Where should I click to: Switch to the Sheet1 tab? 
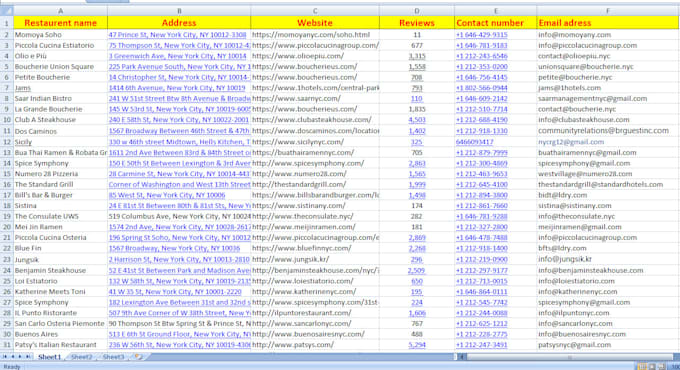click(x=49, y=357)
